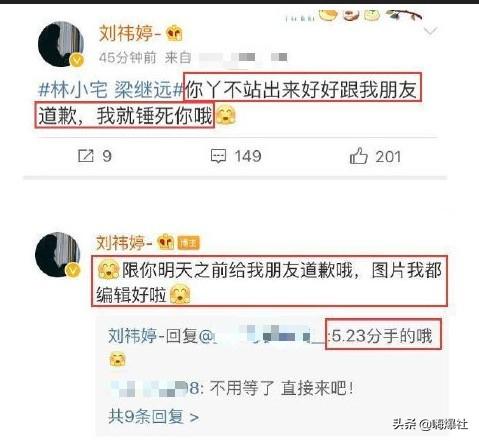Open the comment author's avatar
Viewport: 479px width, 441px height.
[58, 255]
